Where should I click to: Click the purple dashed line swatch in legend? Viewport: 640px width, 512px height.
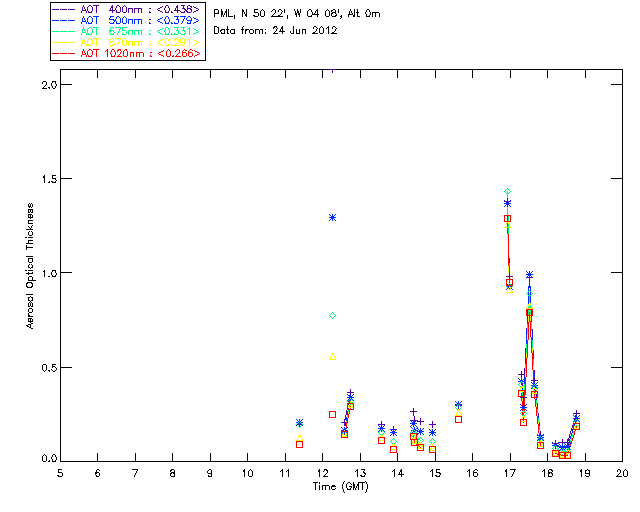64,9
